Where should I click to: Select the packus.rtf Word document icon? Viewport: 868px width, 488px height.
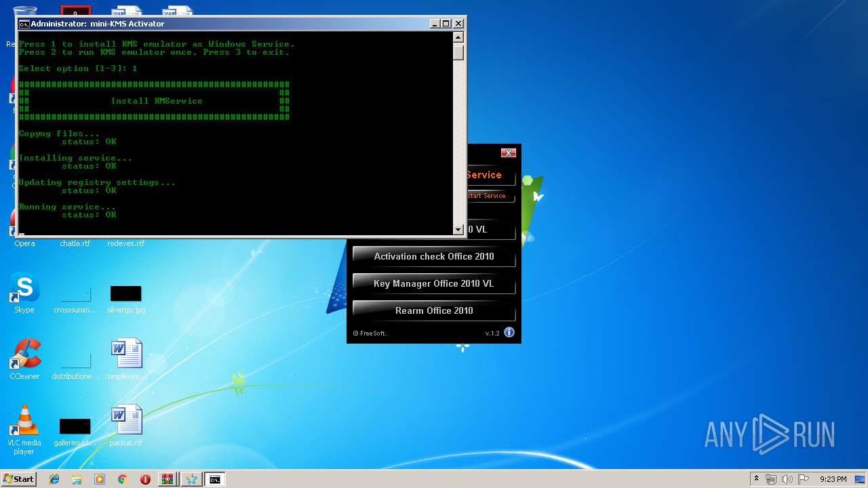tap(126, 421)
